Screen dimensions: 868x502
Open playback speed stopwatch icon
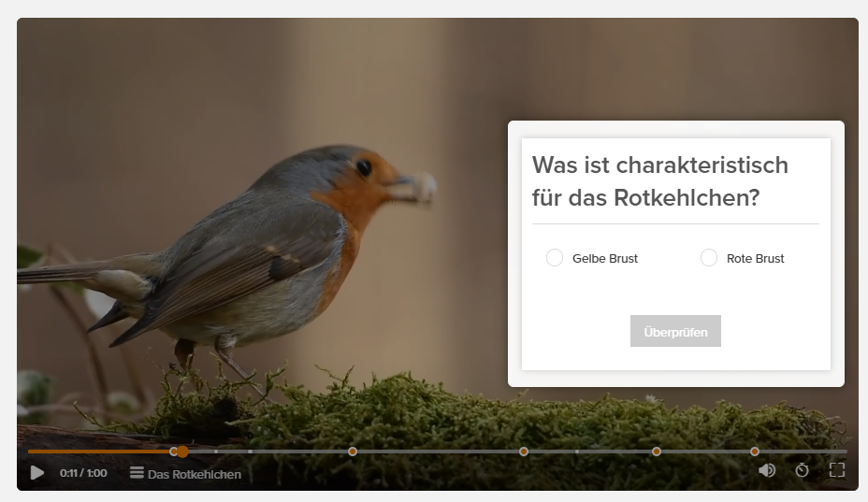[802, 470]
